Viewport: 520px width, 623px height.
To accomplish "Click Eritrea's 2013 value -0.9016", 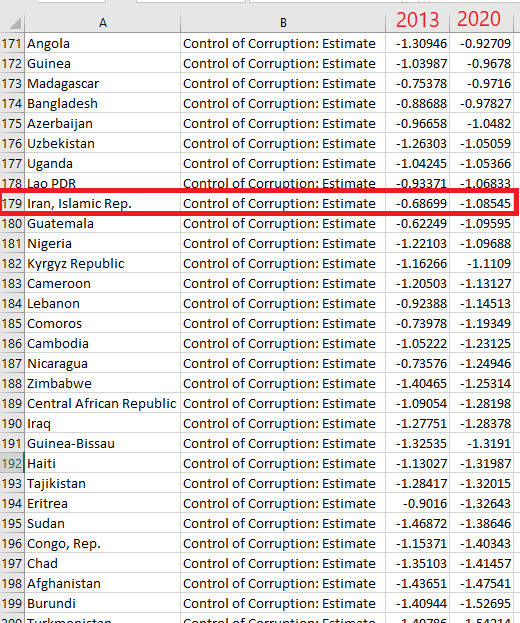I will pos(418,503).
